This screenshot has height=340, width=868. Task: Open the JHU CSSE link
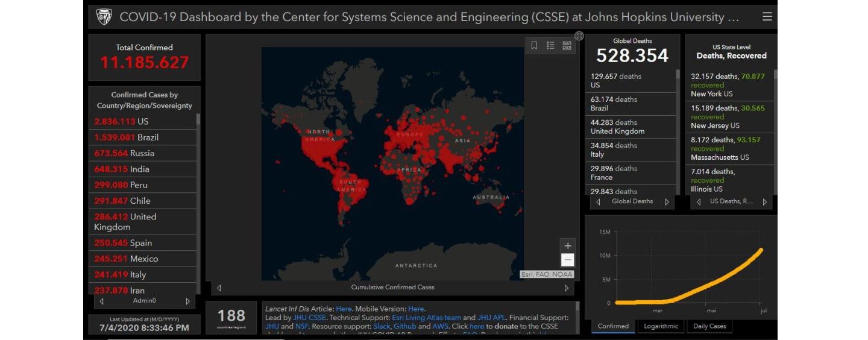[312, 318]
